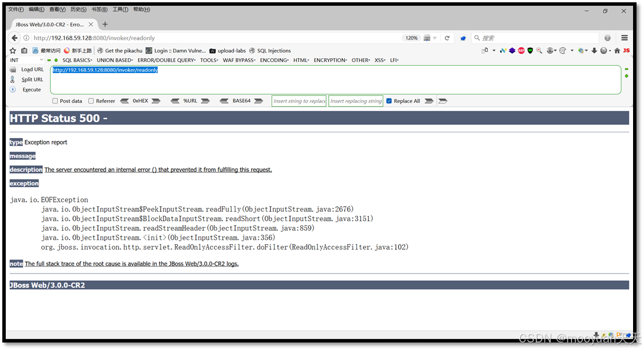
Task: Click the red JS toolbar icon
Action: (626, 51)
